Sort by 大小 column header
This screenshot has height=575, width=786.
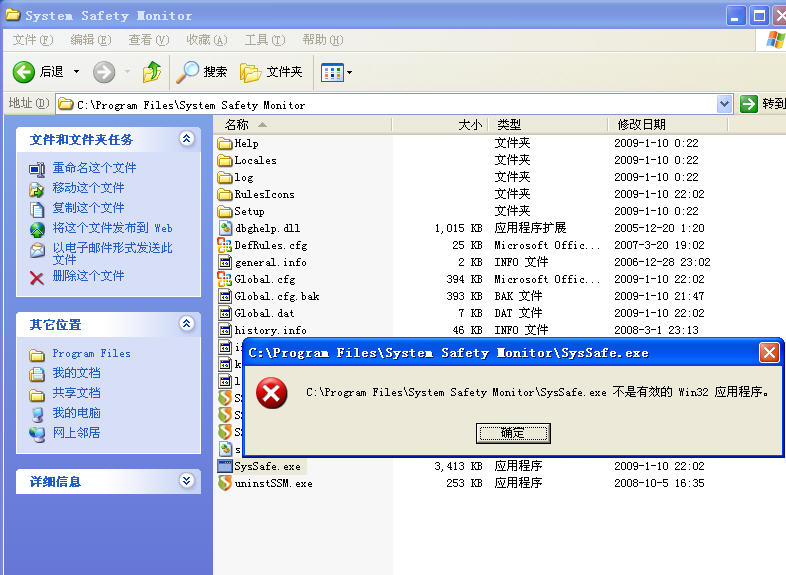[x=440, y=124]
